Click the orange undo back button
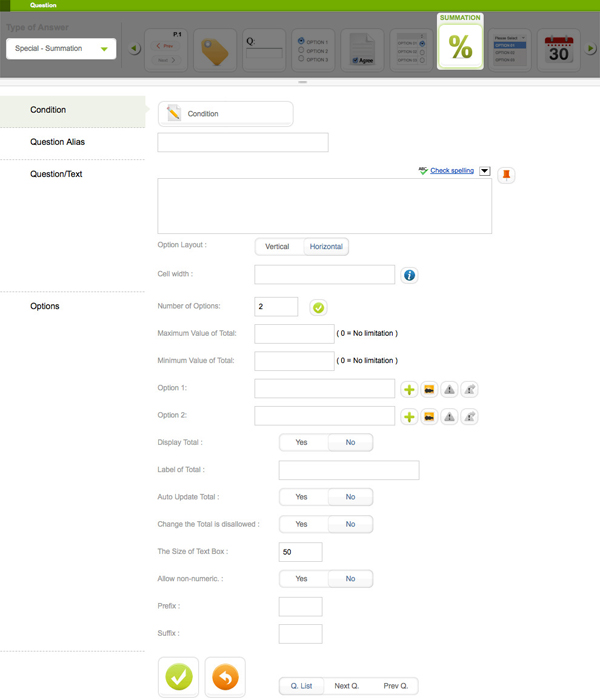Image resolution: width=600 pixels, height=700 pixels. [x=225, y=677]
